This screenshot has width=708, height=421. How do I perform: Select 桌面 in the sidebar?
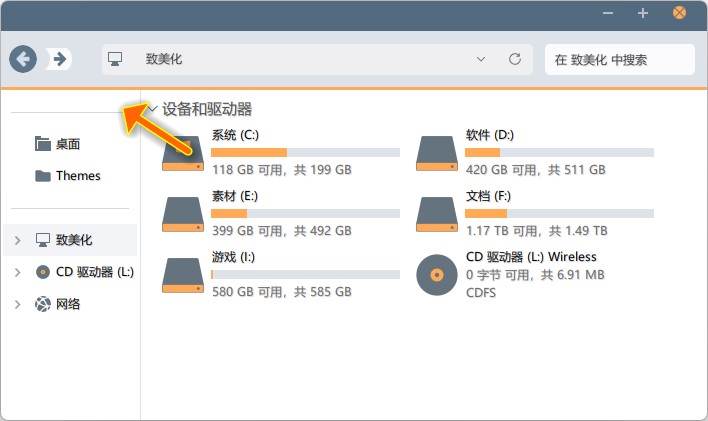(67, 144)
